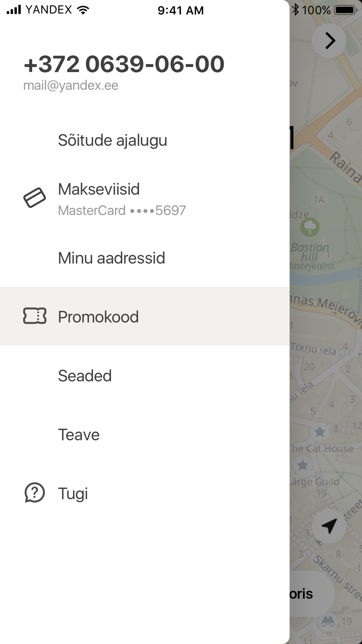Tap the Large Guild star marker
This screenshot has height=644, width=362.
(303, 465)
